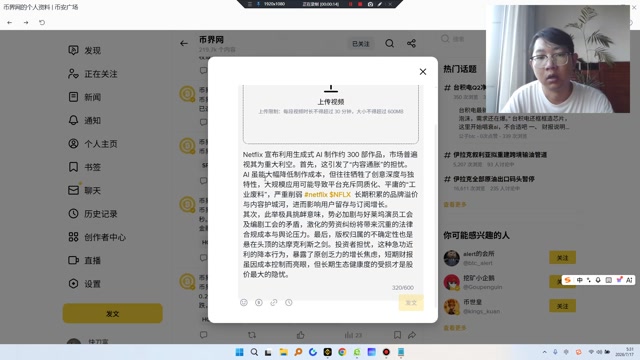Open 直播 live in sidebar

(x=84, y=260)
